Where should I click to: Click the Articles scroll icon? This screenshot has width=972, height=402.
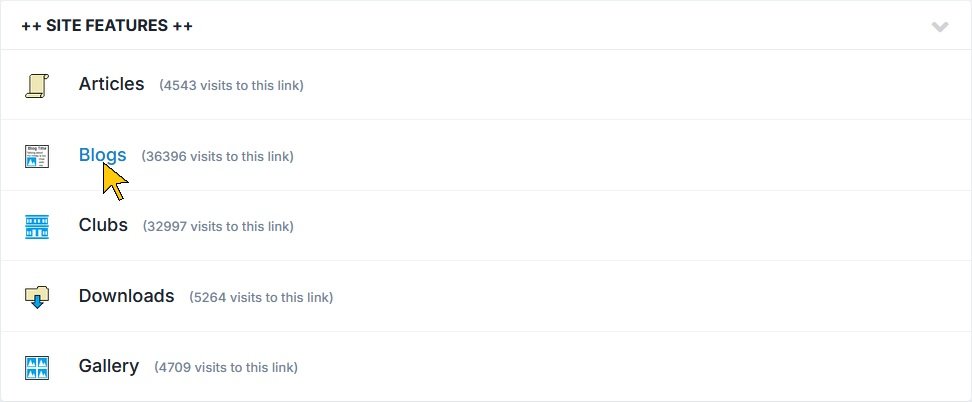click(x=37, y=85)
